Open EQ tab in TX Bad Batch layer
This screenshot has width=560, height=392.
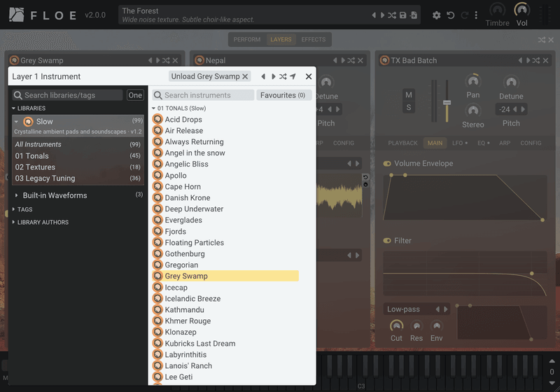click(x=483, y=143)
